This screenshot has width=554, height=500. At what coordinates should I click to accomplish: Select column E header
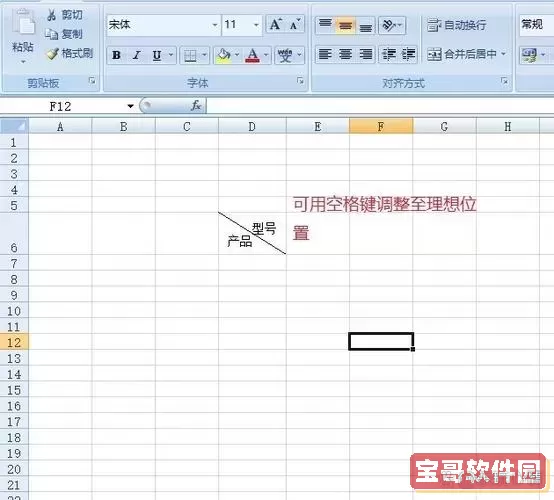point(318,127)
